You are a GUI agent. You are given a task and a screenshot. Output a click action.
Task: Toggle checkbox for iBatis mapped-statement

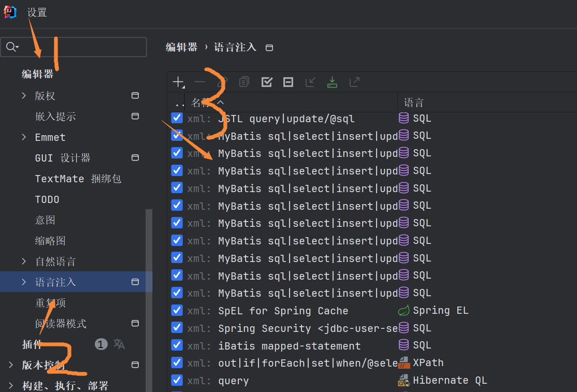coord(177,345)
